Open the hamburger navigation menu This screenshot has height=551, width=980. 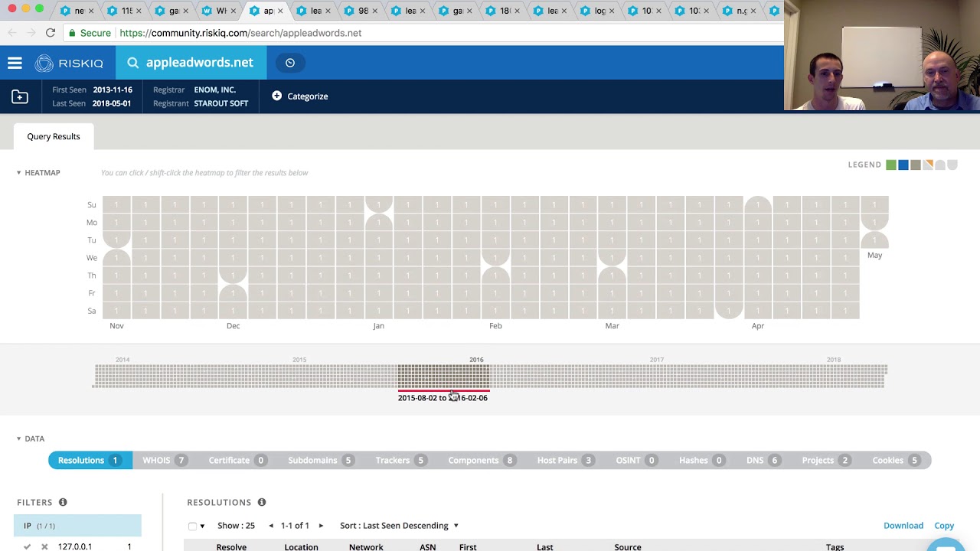(15, 64)
